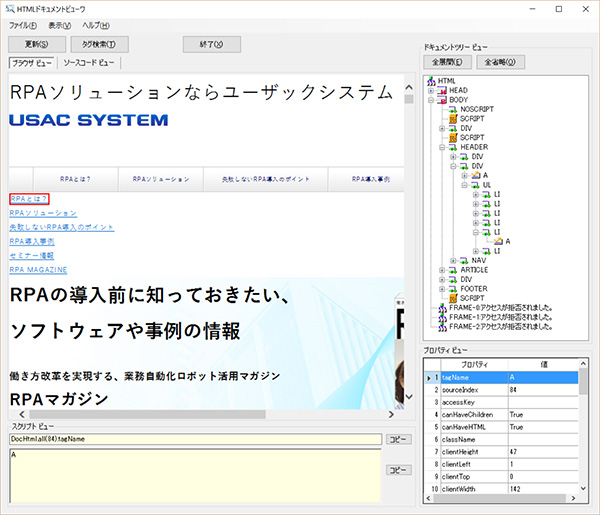The image size is (600, 515).
Task: Click SCRIPT icon just below FOOTER
Action: 453,298
